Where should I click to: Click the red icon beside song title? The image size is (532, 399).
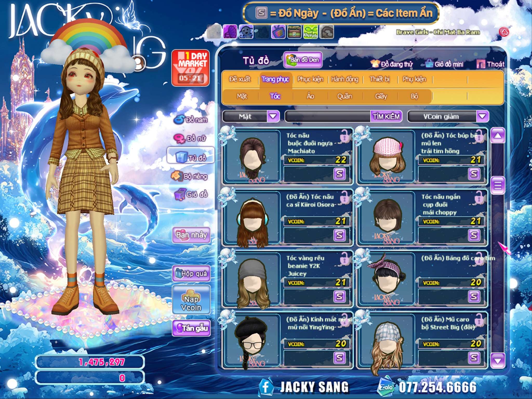(504, 32)
